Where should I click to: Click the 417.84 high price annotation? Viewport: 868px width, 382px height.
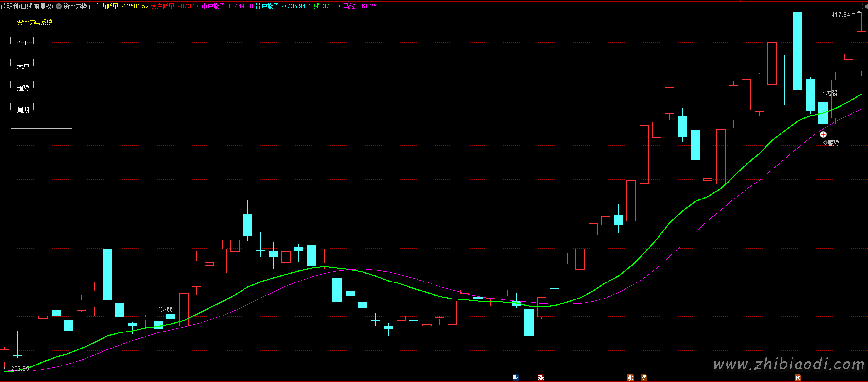840,15
